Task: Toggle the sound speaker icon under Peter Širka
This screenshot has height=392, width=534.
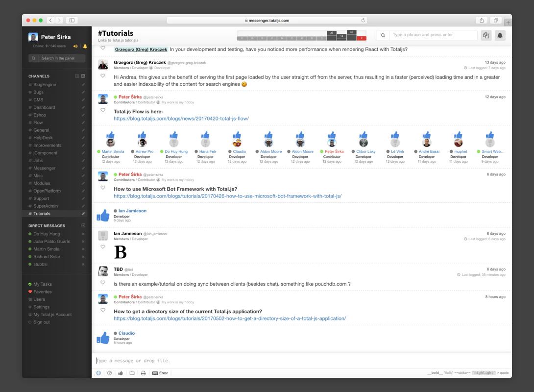Action: [75, 46]
